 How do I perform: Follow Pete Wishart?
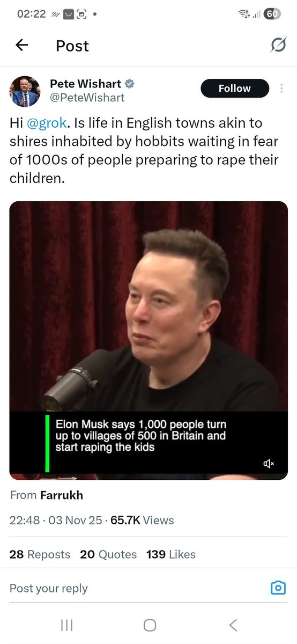235,89
